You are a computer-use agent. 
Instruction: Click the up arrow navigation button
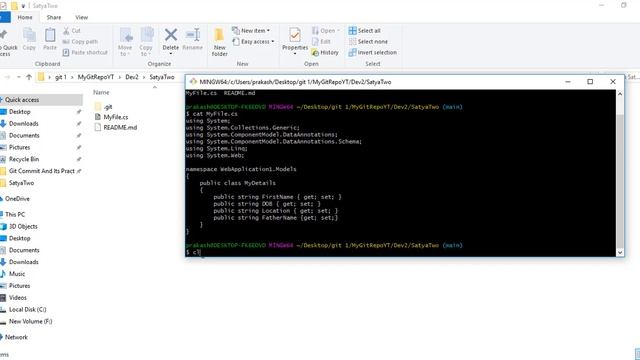(29, 77)
